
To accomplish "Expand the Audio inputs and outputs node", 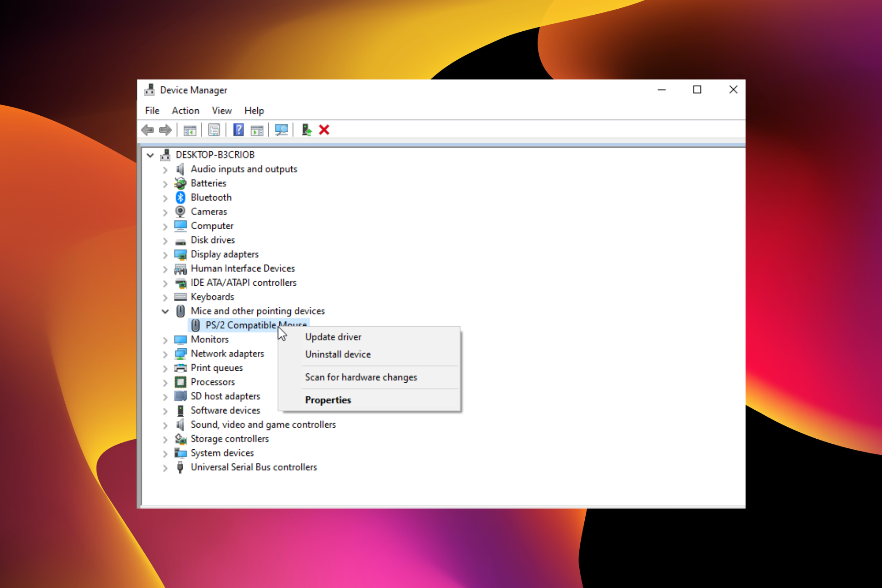I will tap(165, 169).
